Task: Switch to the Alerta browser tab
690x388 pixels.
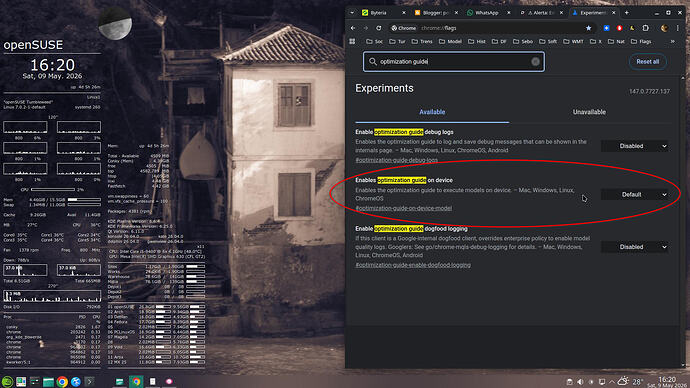Action: (540, 13)
